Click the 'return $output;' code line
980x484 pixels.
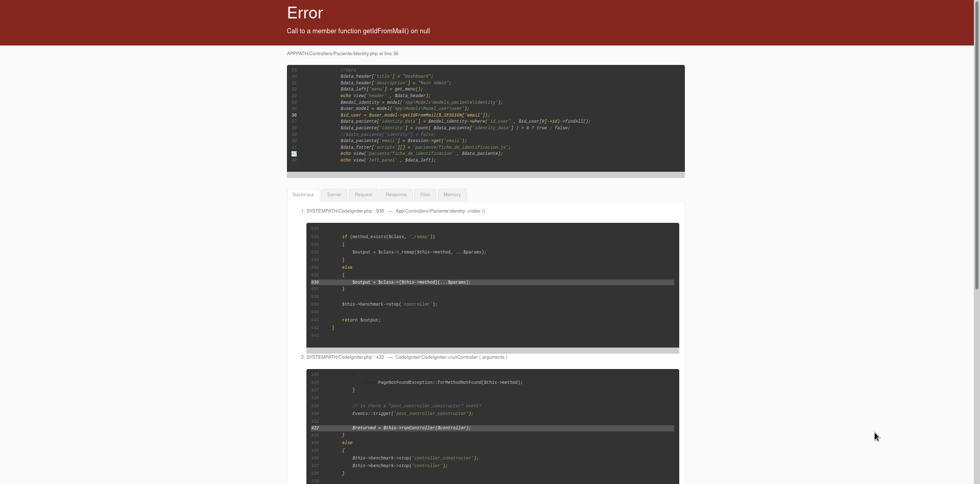coord(361,320)
